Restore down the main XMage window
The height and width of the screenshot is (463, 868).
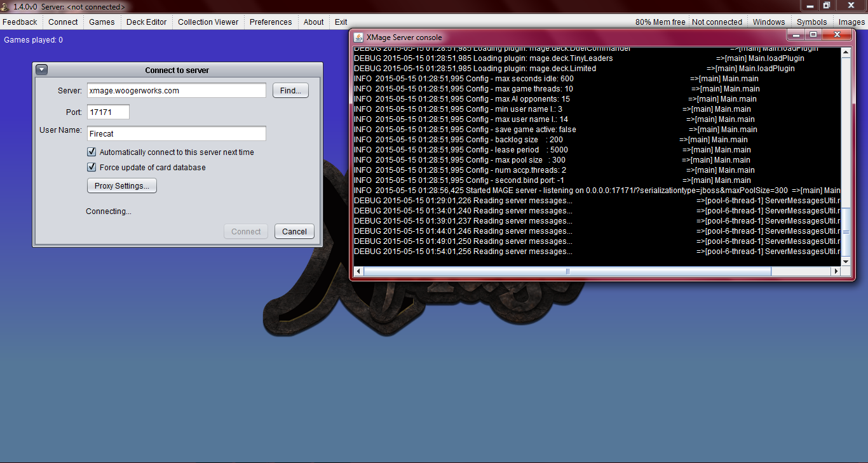827,5
